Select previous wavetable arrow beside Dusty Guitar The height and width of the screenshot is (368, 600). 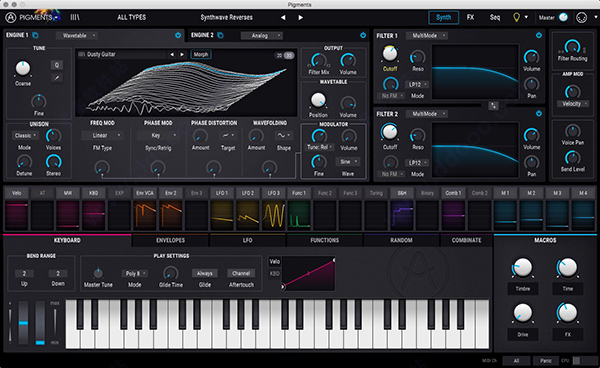click(x=172, y=54)
